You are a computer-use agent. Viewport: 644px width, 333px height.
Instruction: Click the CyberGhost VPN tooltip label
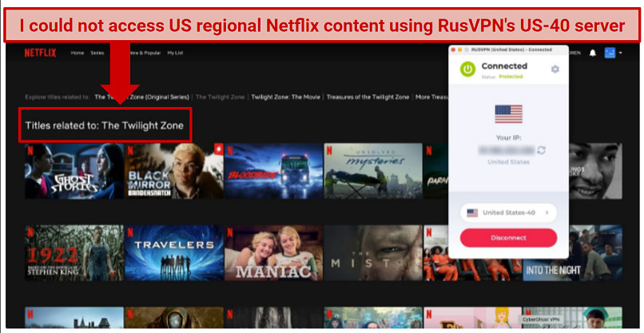click(x=541, y=319)
